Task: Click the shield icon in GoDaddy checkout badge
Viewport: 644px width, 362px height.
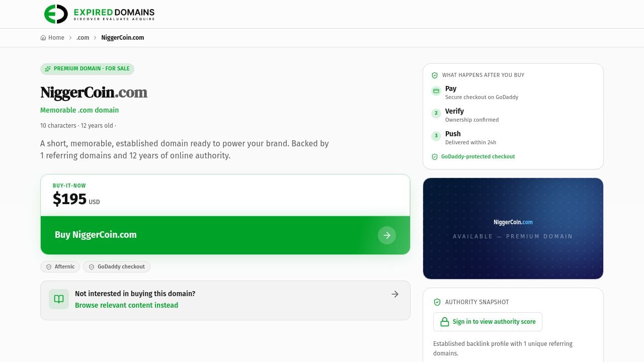Action: click(92, 267)
